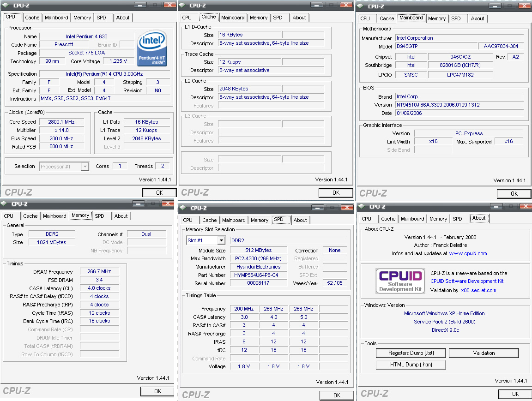This screenshot has height=401, width=532.
Task: Click OK in the L1 D-Cache window
Action: (x=336, y=192)
